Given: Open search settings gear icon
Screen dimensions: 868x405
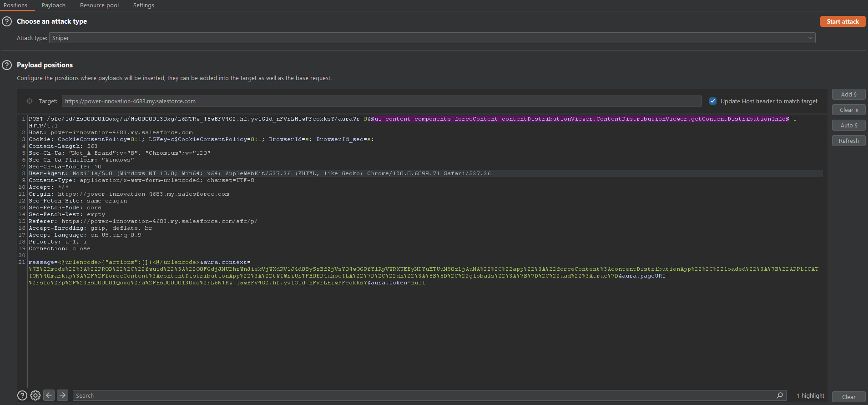Looking at the screenshot, I should tap(35, 395).
